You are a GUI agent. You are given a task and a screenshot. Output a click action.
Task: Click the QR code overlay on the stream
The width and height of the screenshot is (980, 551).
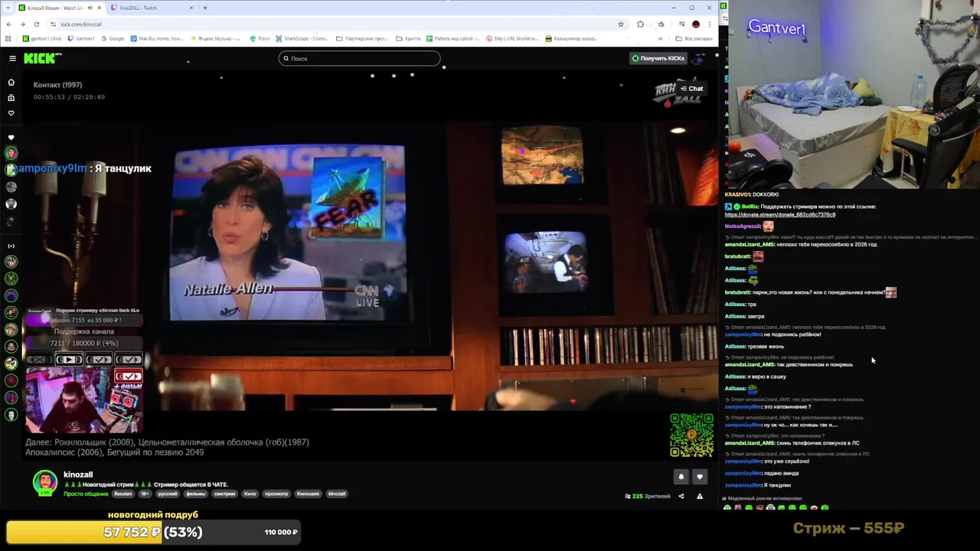tap(691, 435)
